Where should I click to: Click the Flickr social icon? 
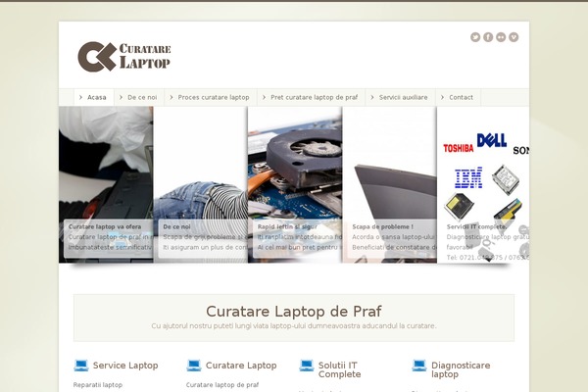[501, 37]
